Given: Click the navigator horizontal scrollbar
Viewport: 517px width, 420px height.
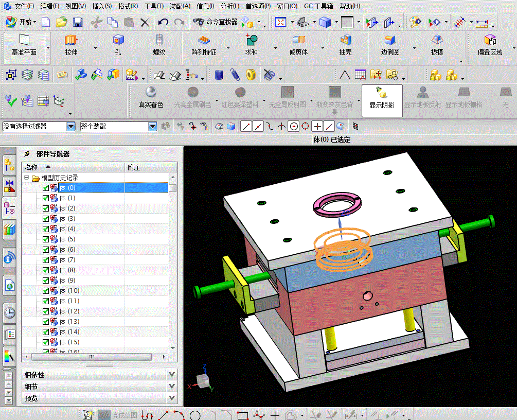Looking at the screenshot, I should pyautogui.click(x=92, y=357).
